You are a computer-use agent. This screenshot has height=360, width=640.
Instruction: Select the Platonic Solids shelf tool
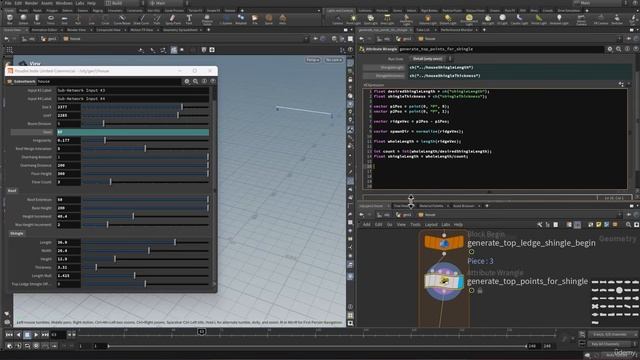tap(207, 19)
